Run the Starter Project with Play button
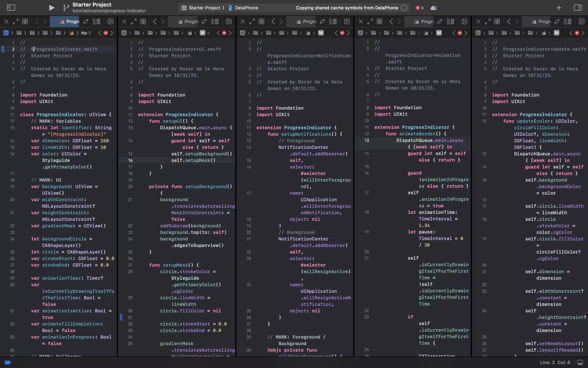 point(51,8)
